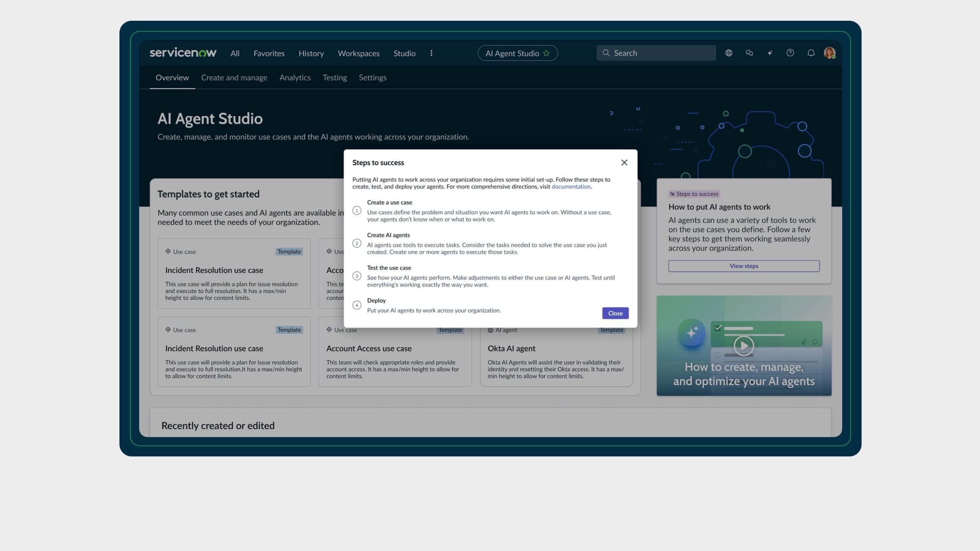Click the AI agent icon on Okta card
This screenshot has height=551, width=980.
pyautogui.click(x=490, y=330)
